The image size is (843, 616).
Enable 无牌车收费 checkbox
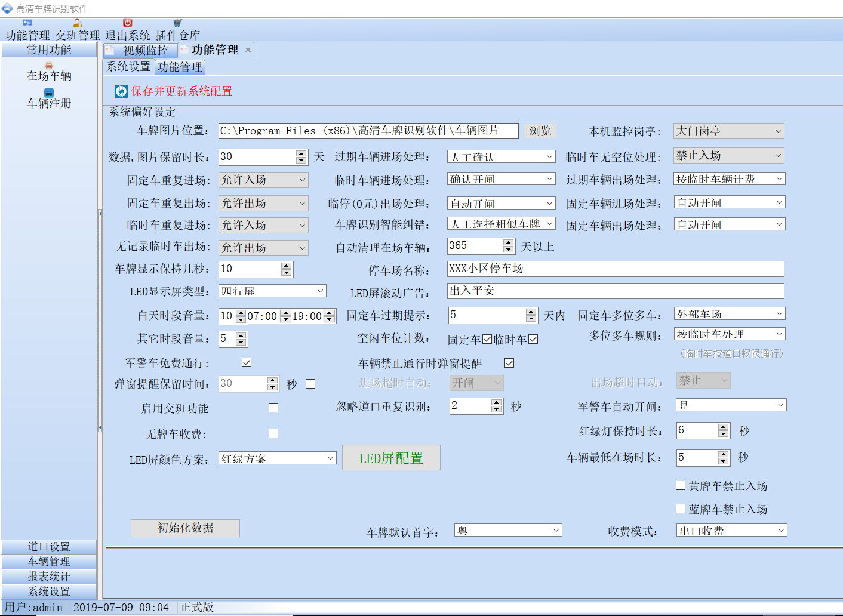coord(273,433)
